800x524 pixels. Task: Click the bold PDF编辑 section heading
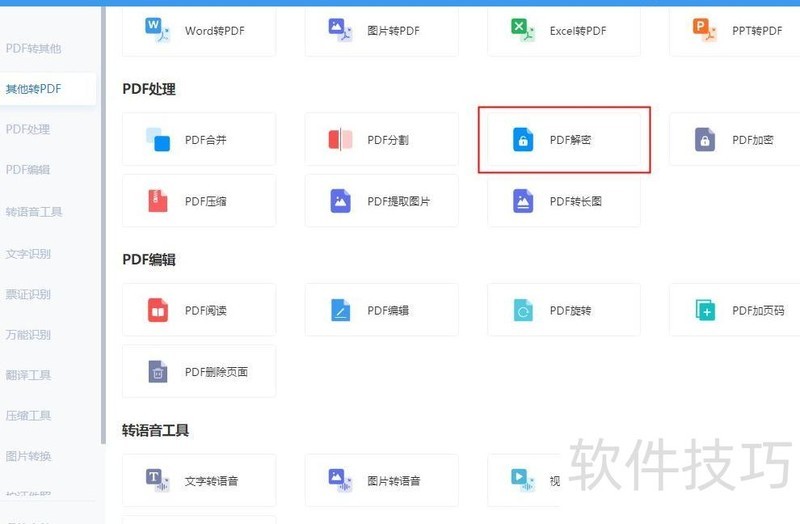(149, 260)
